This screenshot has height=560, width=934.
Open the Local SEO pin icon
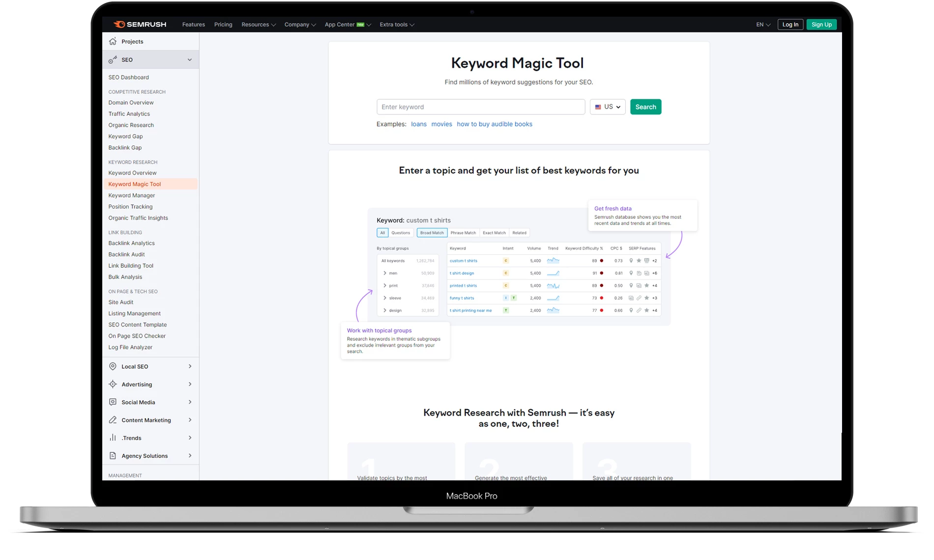[x=113, y=366]
